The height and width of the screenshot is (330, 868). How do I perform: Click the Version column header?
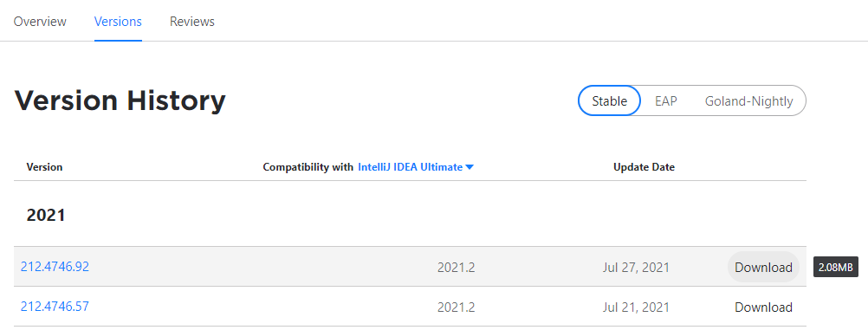click(x=44, y=167)
